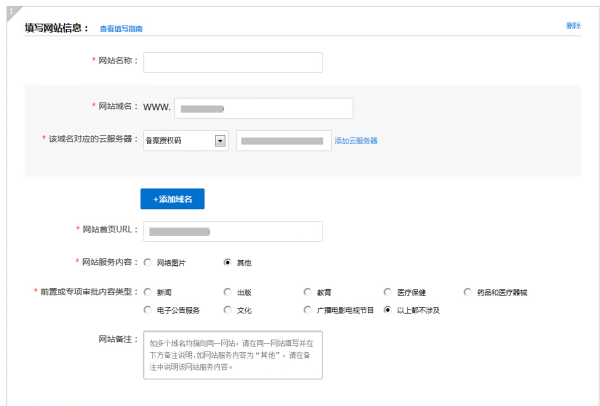This screenshot has height=406, width=600.
Task: Click the 网站名称 input field
Action: tap(232, 63)
